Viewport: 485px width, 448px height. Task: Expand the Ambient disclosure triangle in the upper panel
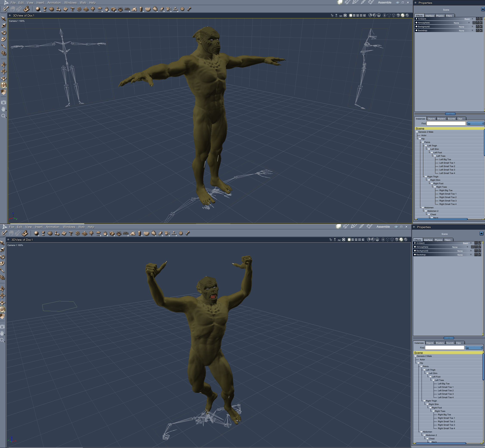(416, 19)
